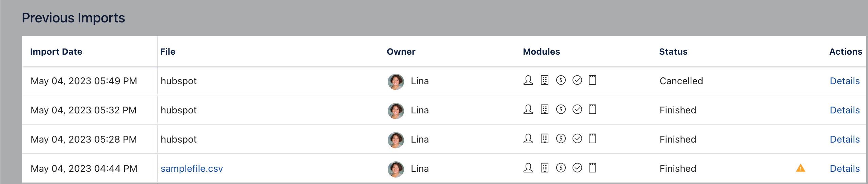The width and height of the screenshot is (868, 184).
Task: Click the tasks checkmark icon in the samplefile.csv row
Action: (x=577, y=168)
